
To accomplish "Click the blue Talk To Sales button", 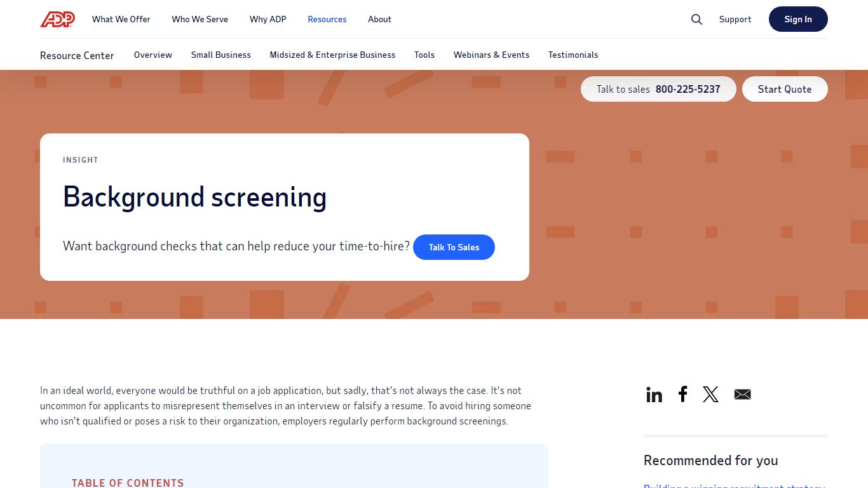I will (x=454, y=247).
